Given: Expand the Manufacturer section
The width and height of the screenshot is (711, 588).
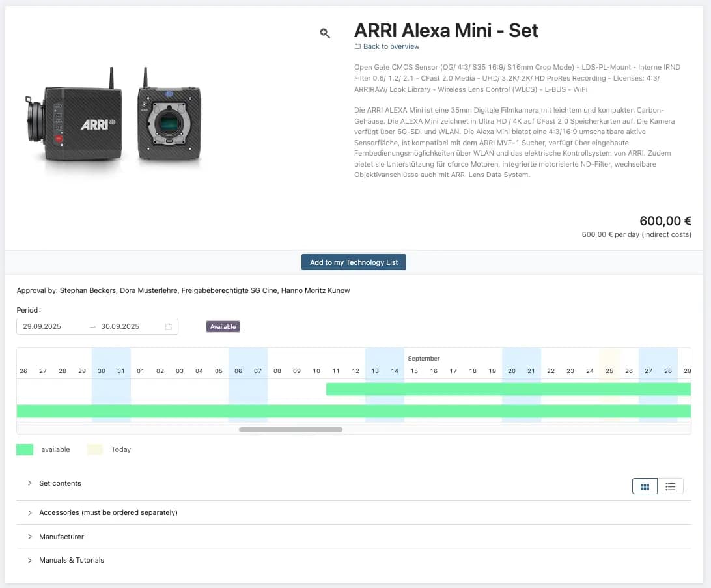Looking at the screenshot, I should pos(61,537).
